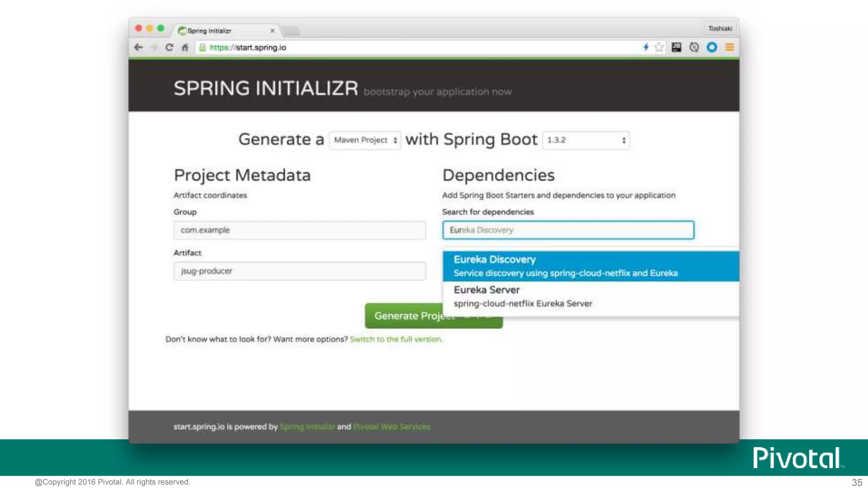
Task: Click the blue lightning bolt icon
Action: pos(645,47)
